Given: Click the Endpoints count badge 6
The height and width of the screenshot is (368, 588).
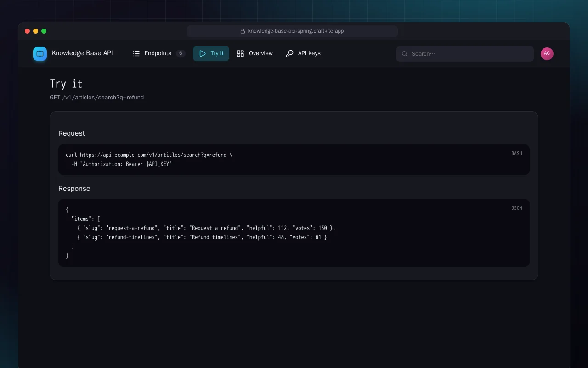Looking at the screenshot, I should 181,54.
